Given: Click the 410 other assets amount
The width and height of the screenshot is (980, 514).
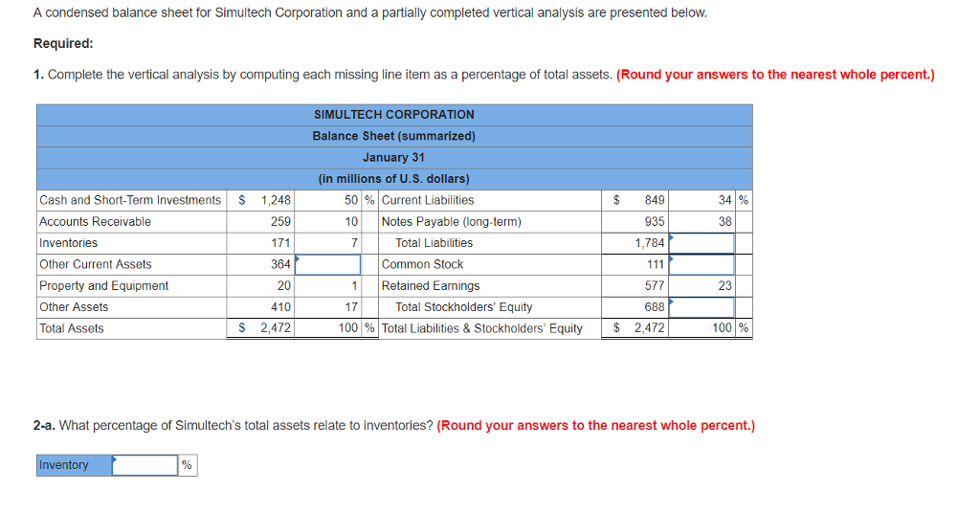Looking at the screenshot, I should click(280, 307).
